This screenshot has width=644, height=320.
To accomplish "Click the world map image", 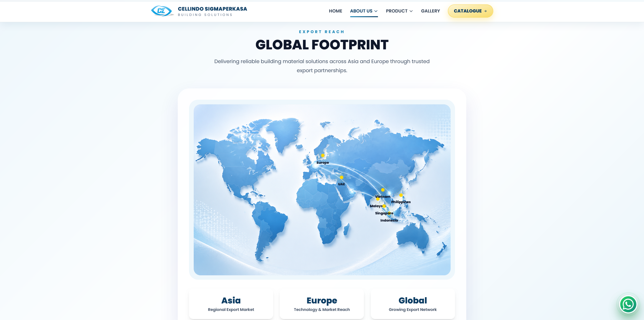I will pos(322,190).
